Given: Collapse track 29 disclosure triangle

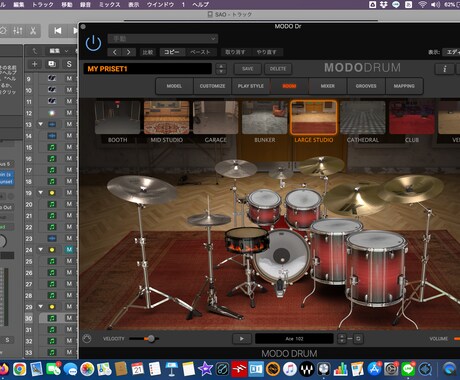Looking at the screenshot, I should point(40,306).
